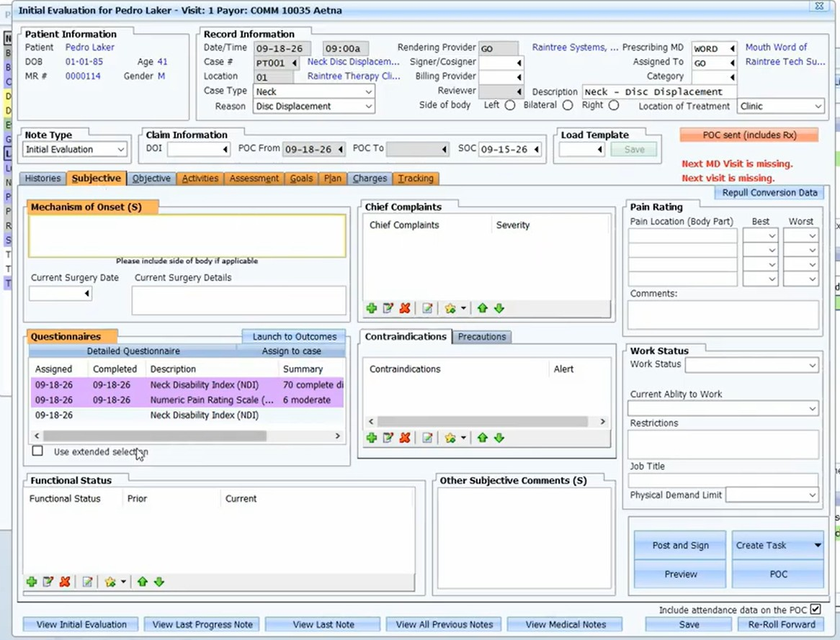The width and height of the screenshot is (840, 640).
Task: Open the Functional Status note editor icon
Action: click(x=87, y=582)
